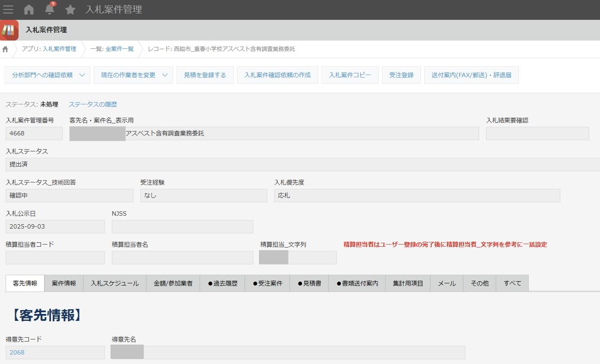600x364 pixels.
Task: Click the star favorites icon
Action: (x=70, y=9)
